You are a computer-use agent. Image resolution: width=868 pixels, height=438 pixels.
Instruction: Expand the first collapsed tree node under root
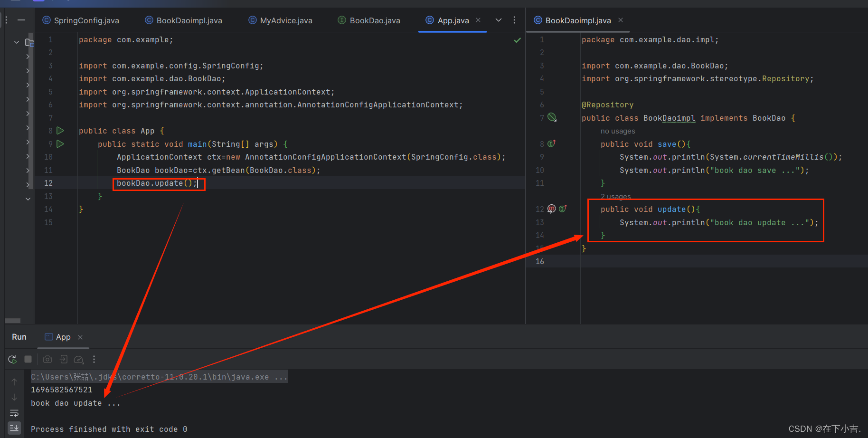[28, 57]
